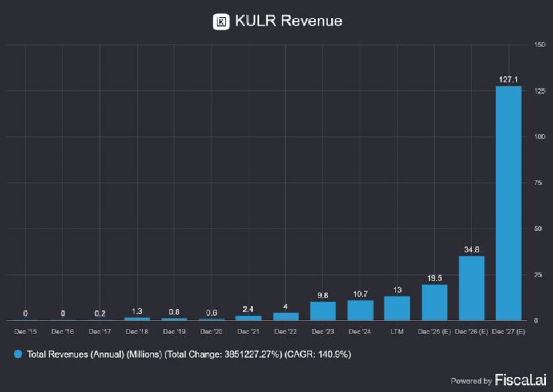Click the Dec '22 axis label
Screen dimensions: 553x392
285,332
